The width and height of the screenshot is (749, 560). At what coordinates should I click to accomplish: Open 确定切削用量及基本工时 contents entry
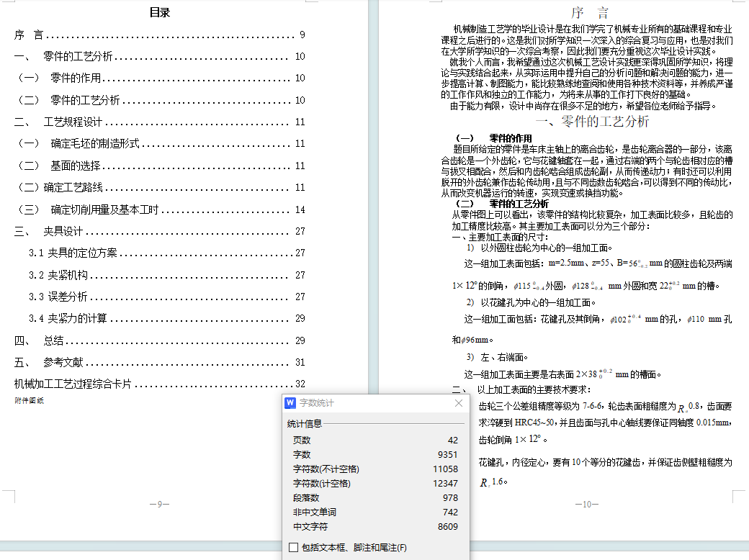point(160,209)
